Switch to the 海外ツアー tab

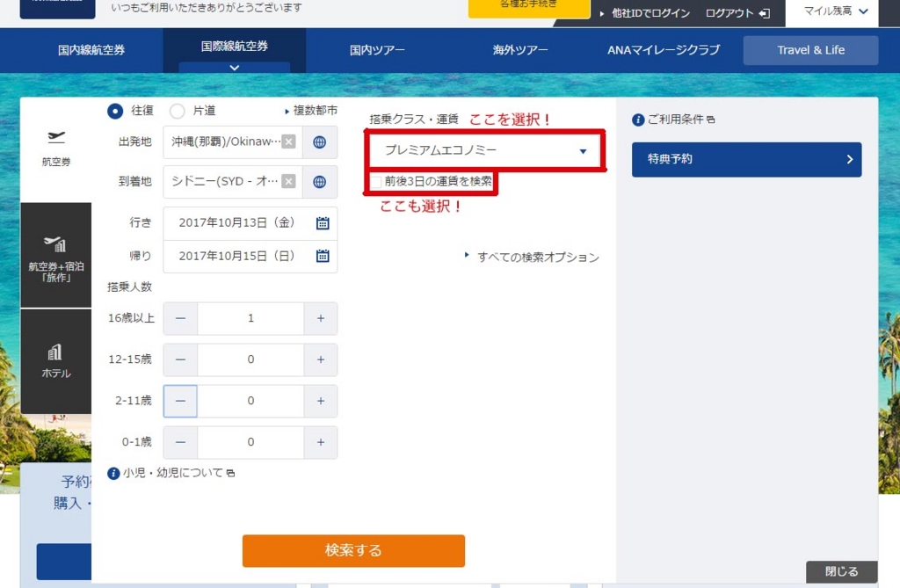tap(520, 50)
